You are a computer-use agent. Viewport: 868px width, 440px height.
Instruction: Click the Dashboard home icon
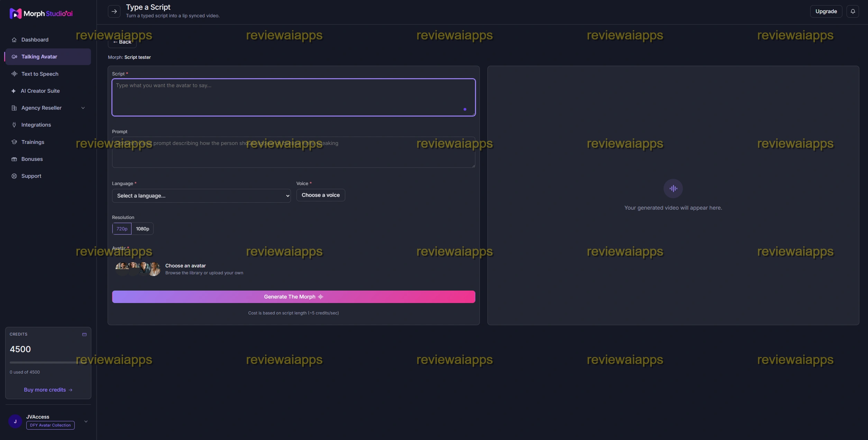(14, 40)
